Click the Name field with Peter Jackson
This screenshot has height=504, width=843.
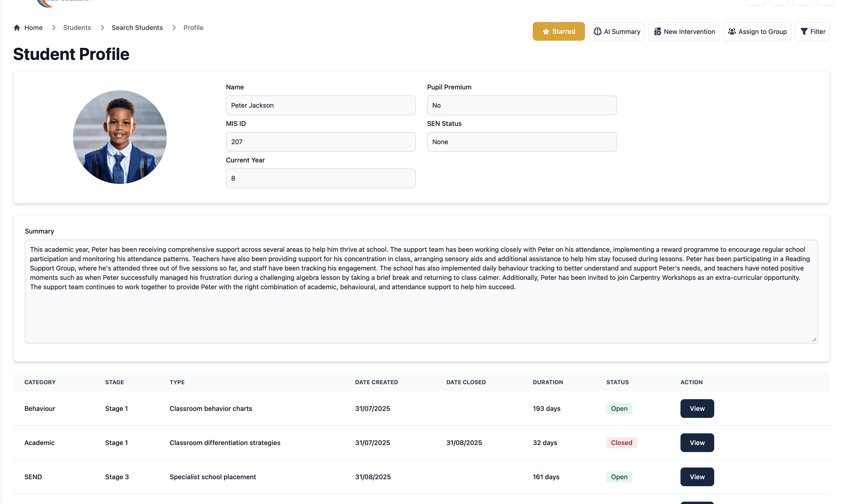click(320, 105)
